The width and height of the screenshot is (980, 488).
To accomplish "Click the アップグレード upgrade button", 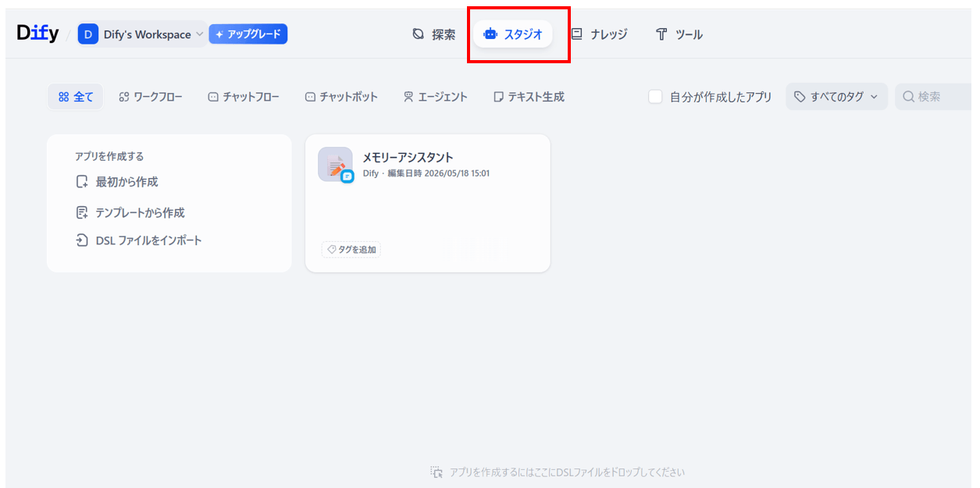I will coord(248,34).
